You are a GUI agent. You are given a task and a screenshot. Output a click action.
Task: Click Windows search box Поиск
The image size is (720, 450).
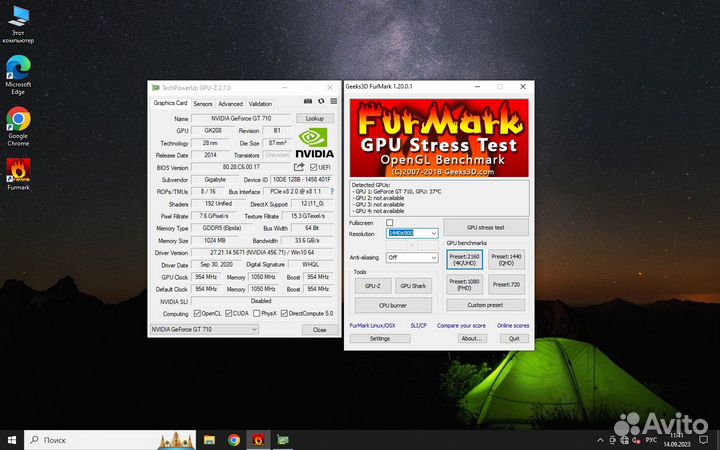[110, 440]
